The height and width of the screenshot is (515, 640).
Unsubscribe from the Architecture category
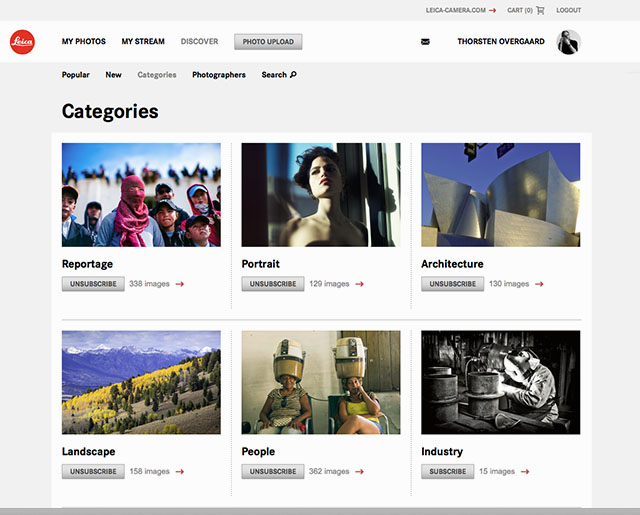coord(452,284)
